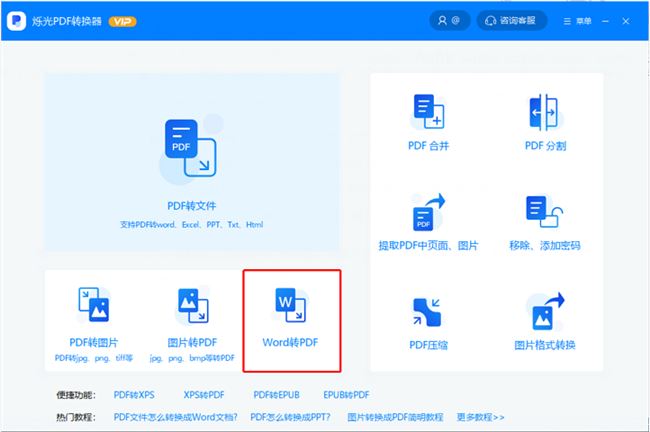Image resolution: width=650 pixels, height=432 pixels.
Task: Click the 移除、添加密码 lock icon
Action: click(x=544, y=211)
